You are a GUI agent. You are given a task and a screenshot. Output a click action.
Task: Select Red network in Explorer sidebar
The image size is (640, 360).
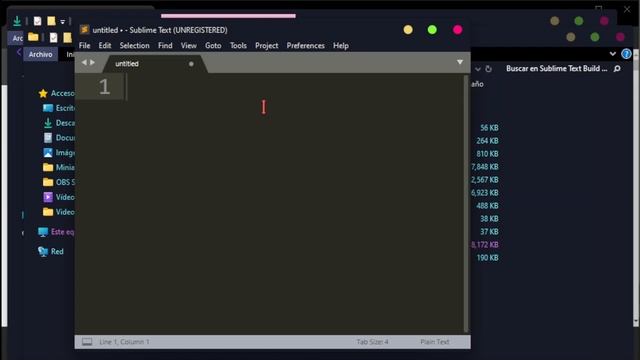[51, 251]
